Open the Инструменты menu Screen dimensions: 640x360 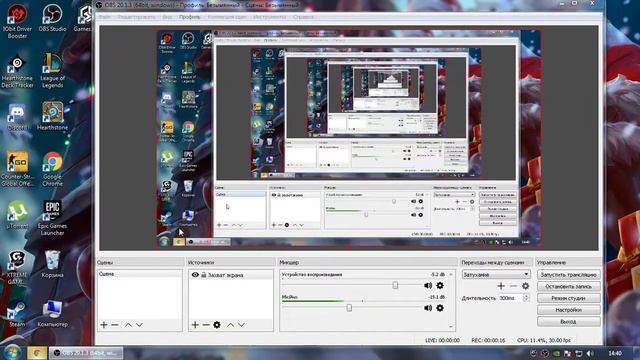(x=269, y=17)
